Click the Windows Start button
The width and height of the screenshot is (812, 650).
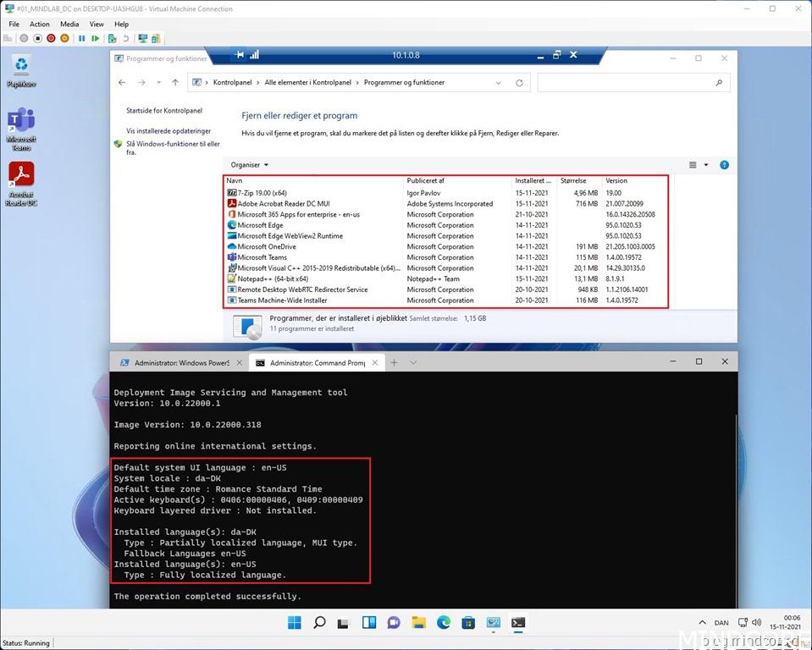pos(294,623)
